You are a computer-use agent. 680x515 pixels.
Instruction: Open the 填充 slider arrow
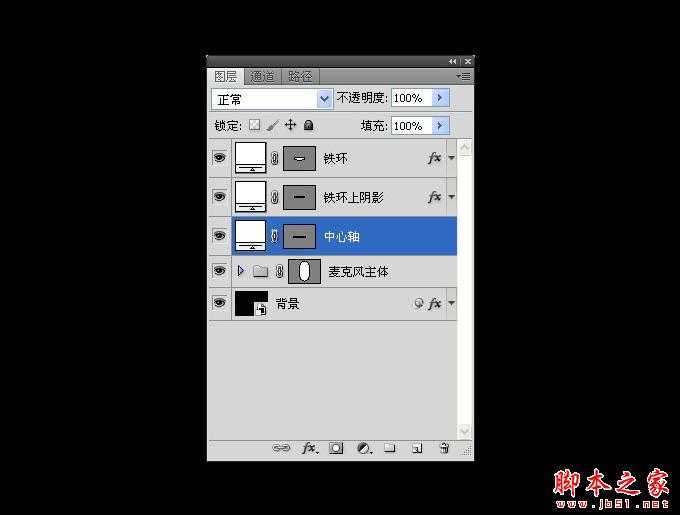click(x=440, y=126)
